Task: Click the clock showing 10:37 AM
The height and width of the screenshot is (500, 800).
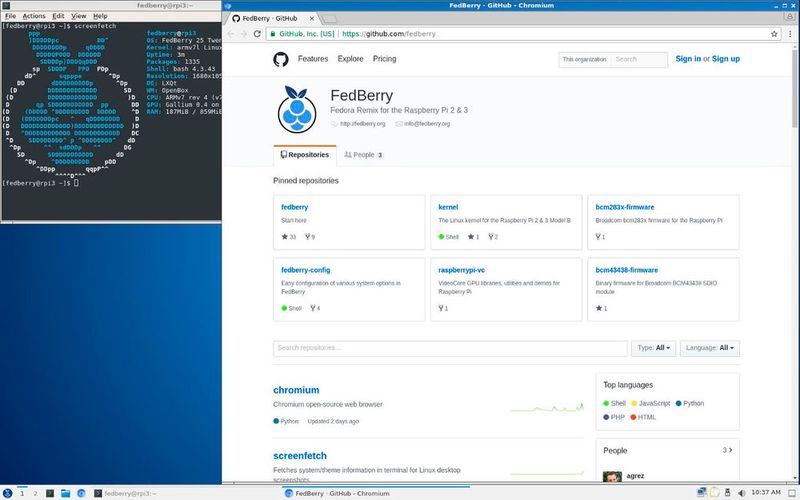Action: coord(766,492)
